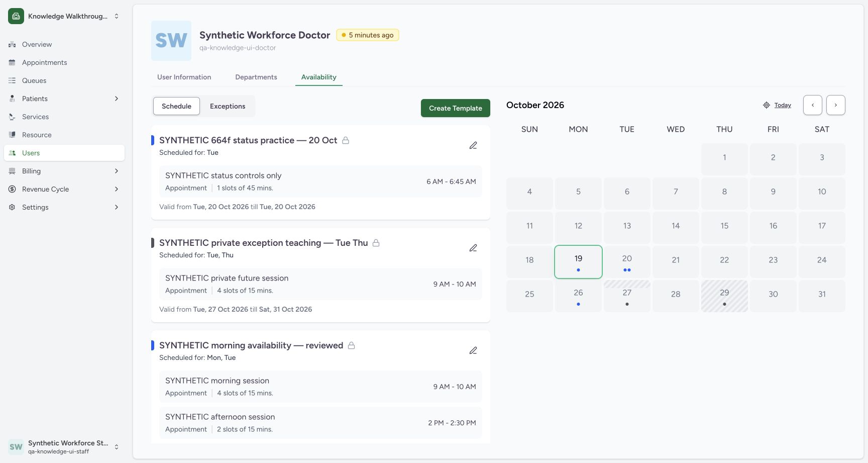The width and height of the screenshot is (868, 463).
Task: Expand the Settings submenu chevron
Action: [x=117, y=207]
